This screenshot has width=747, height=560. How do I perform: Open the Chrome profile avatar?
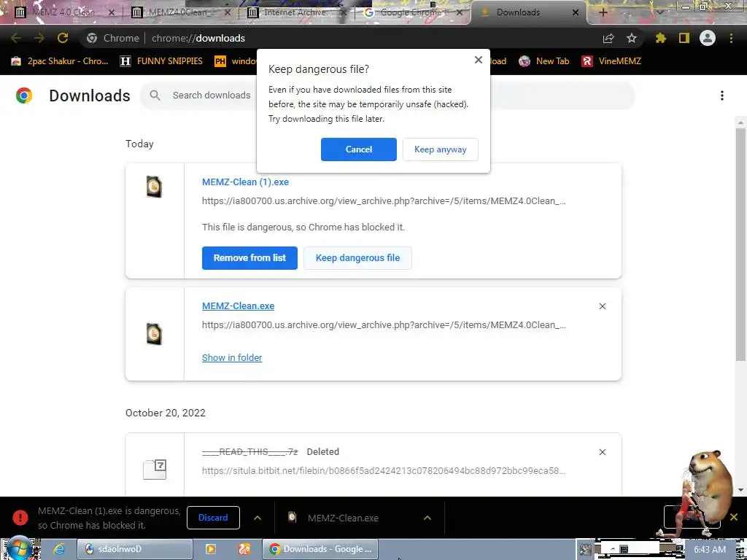[x=708, y=38]
